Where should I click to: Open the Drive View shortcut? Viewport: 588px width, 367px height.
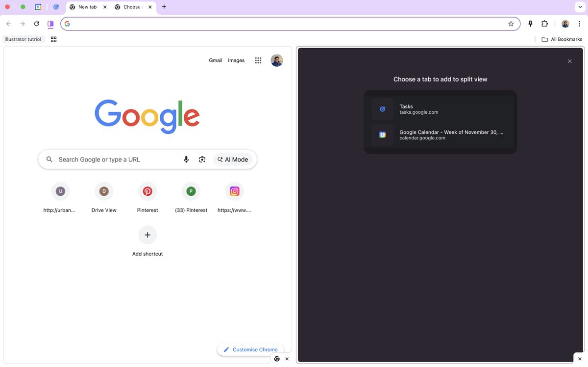[x=104, y=198]
